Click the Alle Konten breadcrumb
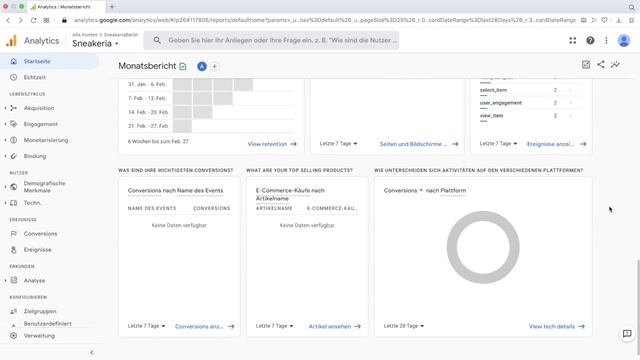Screen dimensions: 640x360 pyautogui.click(x=84, y=35)
